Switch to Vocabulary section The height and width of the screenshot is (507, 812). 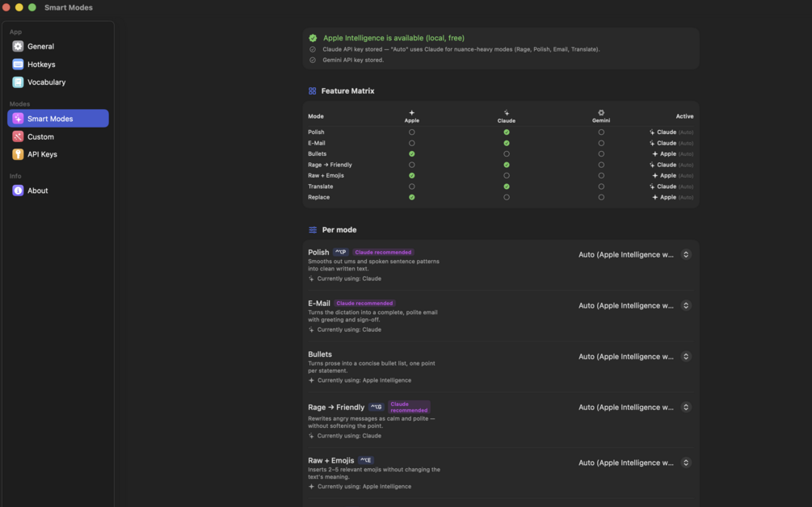click(58, 82)
